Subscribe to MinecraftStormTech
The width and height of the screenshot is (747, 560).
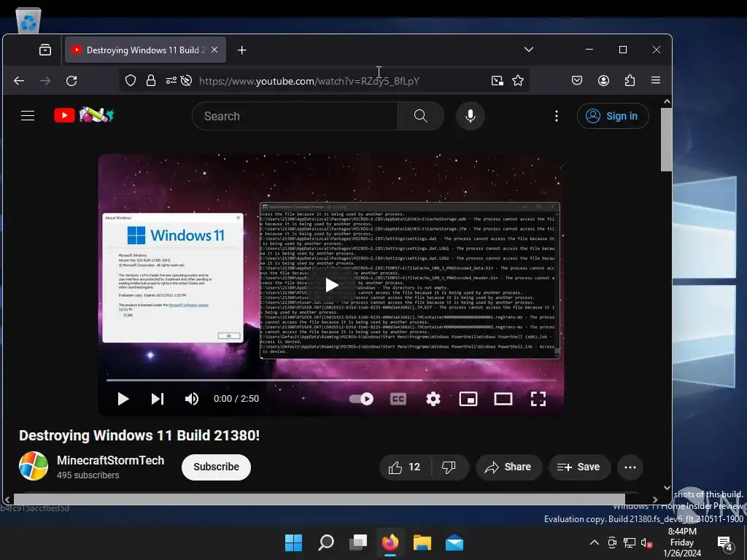click(x=216, y=467)
